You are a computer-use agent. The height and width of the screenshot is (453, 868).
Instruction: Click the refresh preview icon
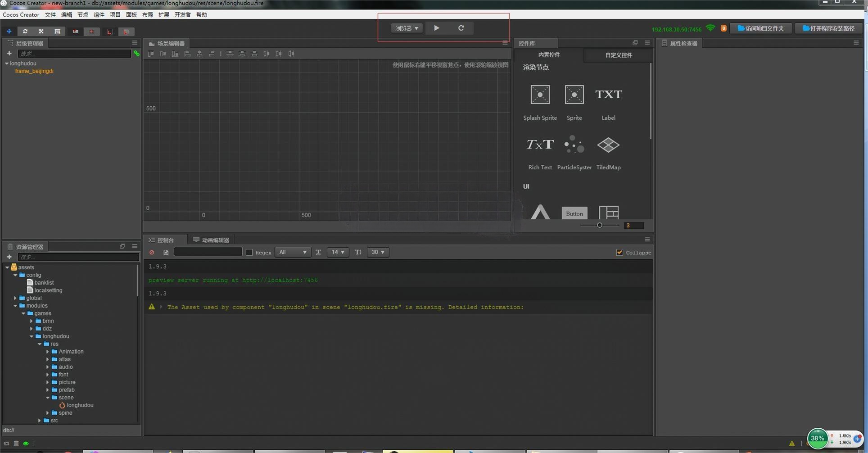click(x=461, y=28)
